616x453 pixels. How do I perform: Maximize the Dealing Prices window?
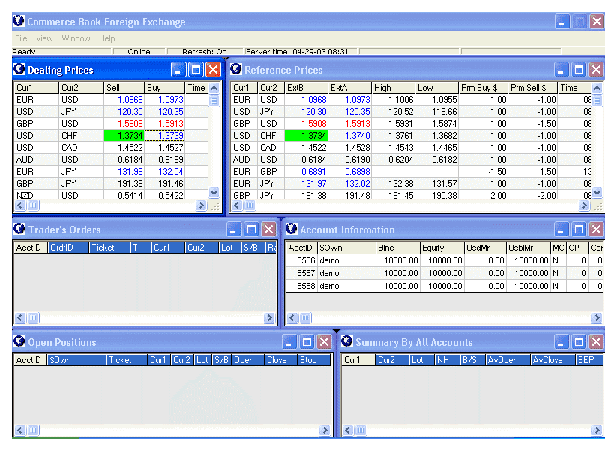pos(195,70)
